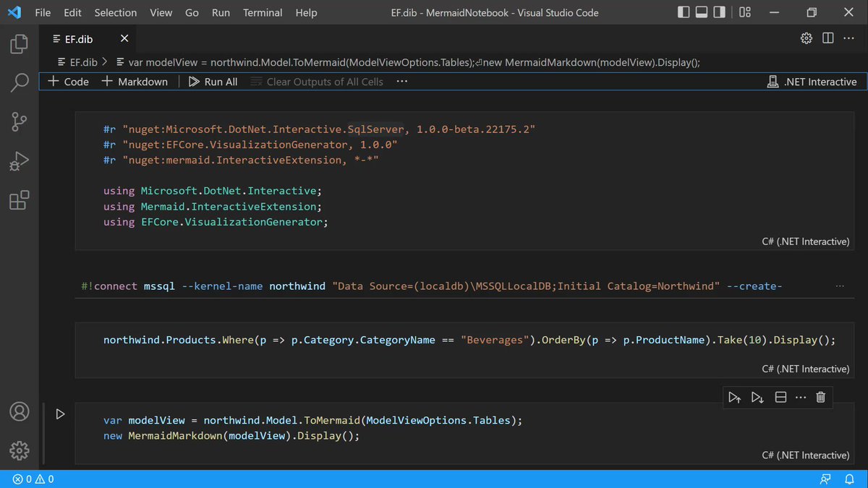Open the Run and Debug view

coord(19,162)
